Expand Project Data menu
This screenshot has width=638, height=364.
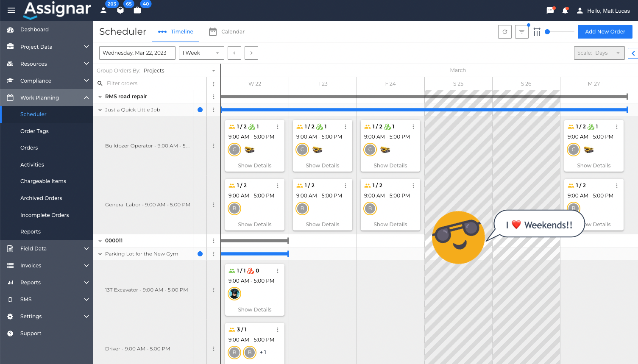(x=47, y=47)
